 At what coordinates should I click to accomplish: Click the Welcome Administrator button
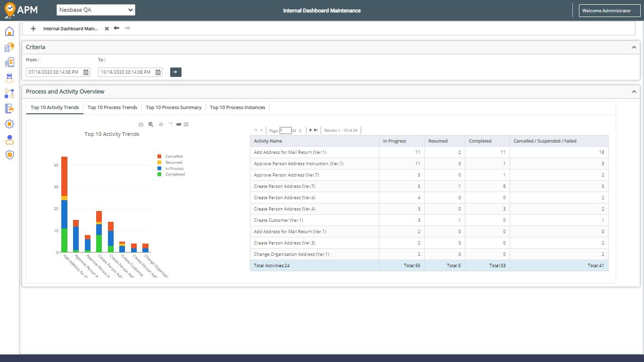tap(606, 10)
